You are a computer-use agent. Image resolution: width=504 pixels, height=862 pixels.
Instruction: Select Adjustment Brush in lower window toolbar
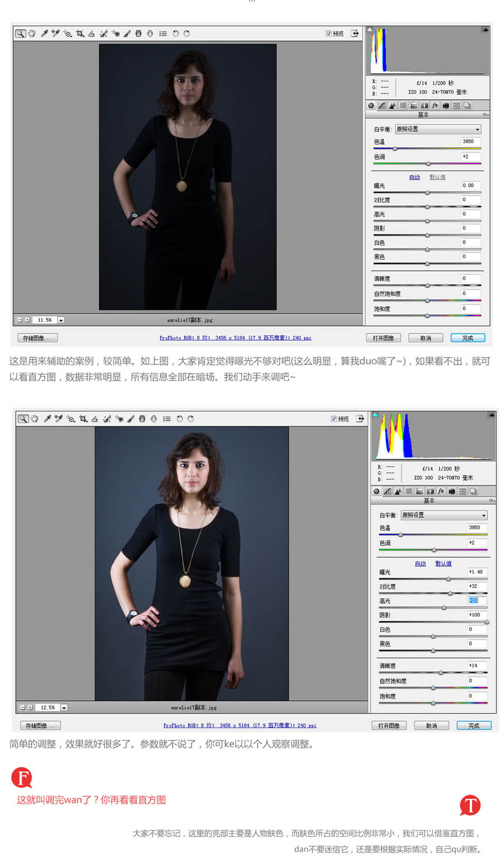130,419
